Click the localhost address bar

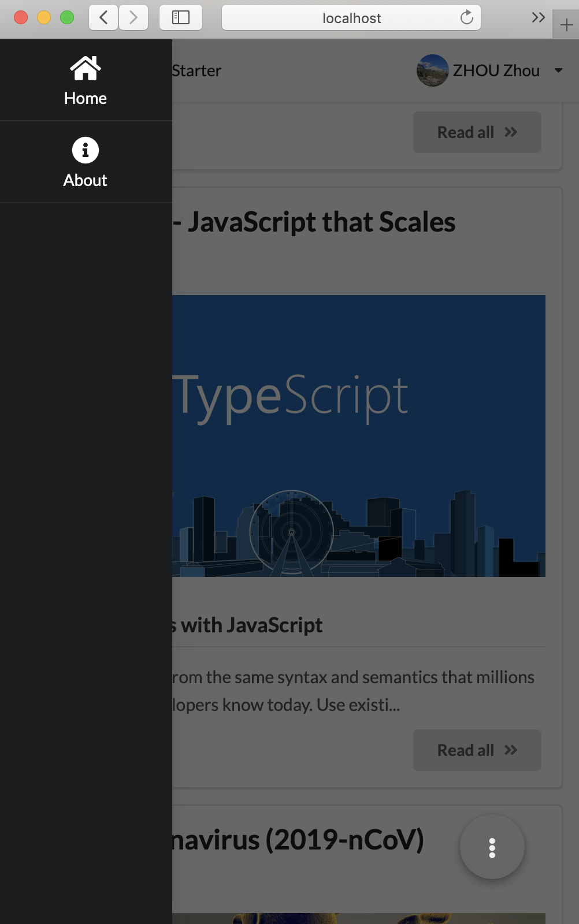click(351, 18)
